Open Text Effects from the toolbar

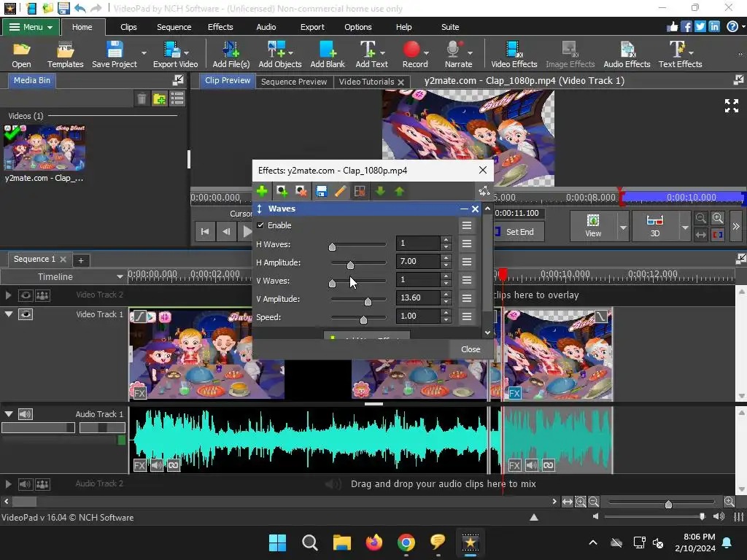681,54
